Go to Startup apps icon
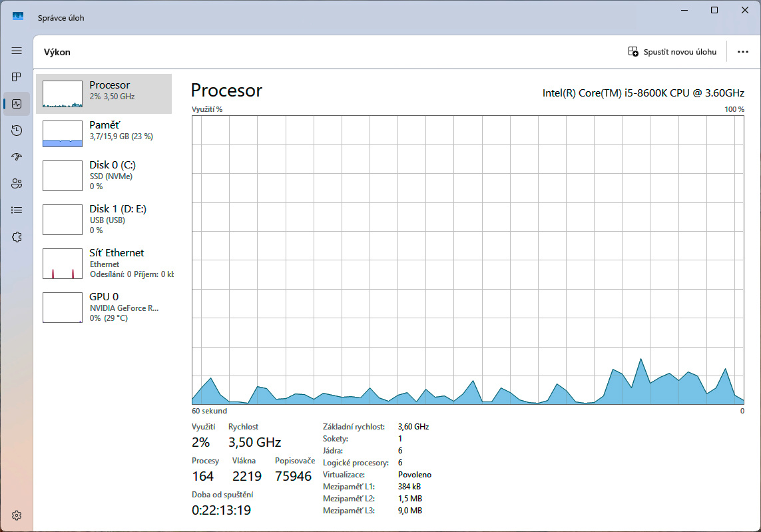Screen dimensions: 761x532 tap(17, 157)
